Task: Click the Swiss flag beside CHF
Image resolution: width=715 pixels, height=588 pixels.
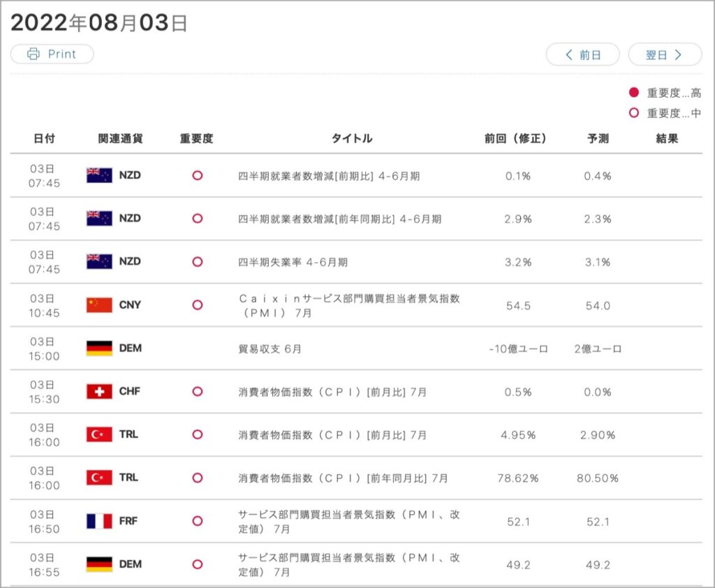Action: click(99, 391)
